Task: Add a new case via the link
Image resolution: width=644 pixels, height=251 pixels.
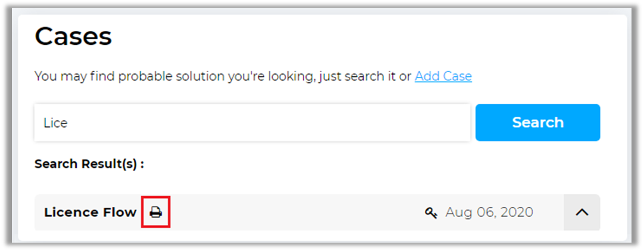Action: (443, 76)
